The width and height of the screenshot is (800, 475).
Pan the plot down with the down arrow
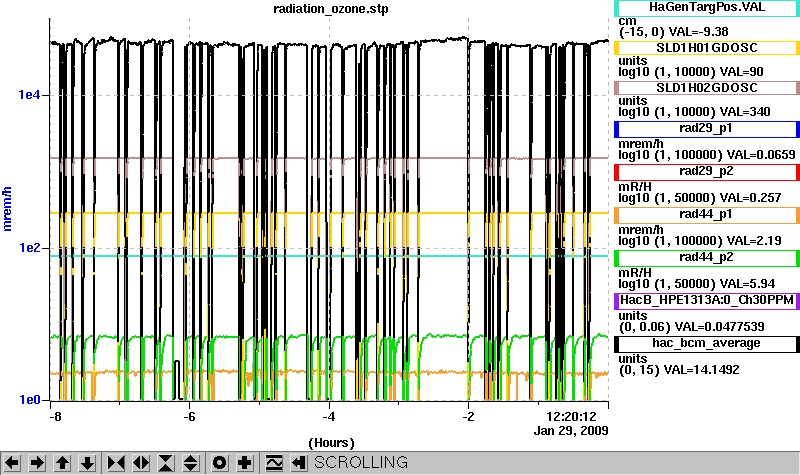[87, 463]
